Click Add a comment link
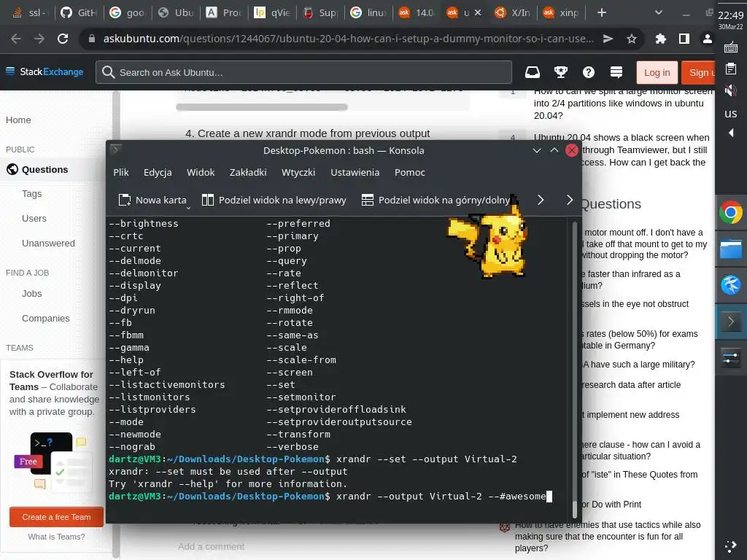The height and width of the screenshot is (560, 747). (x=211, y=547)
